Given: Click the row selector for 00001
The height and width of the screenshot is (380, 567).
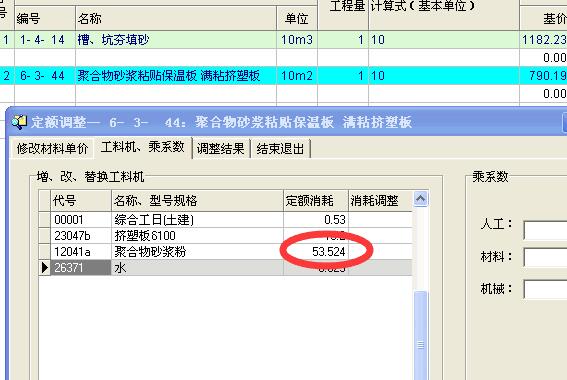Looking at the screenshot, I should (44, 219).
